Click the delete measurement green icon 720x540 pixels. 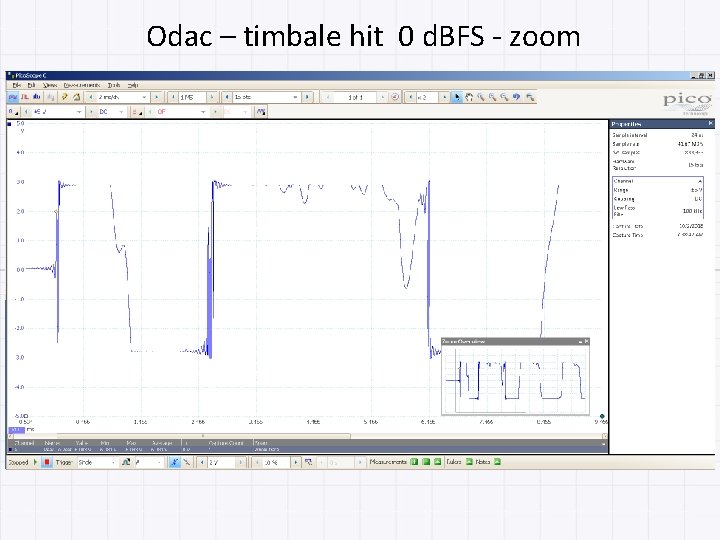click(438, 462)
